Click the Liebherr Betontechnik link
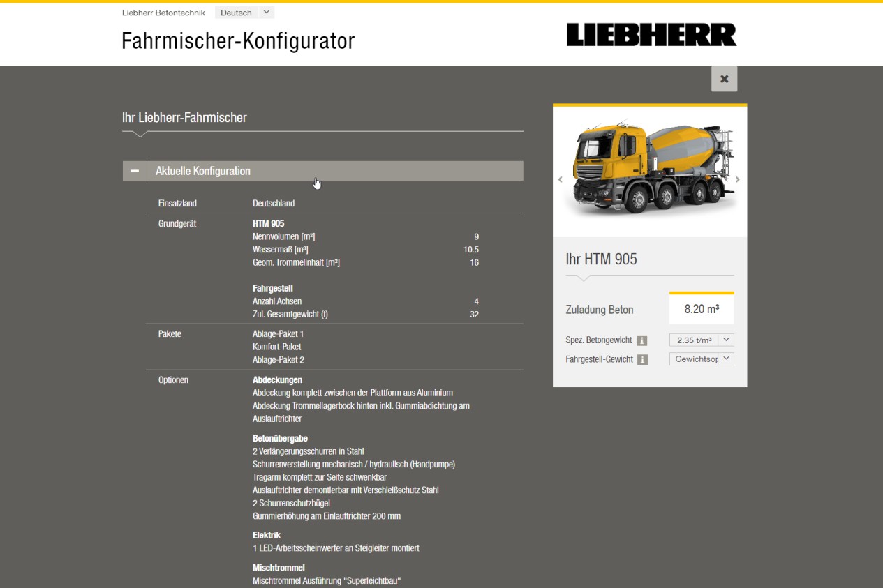The image size is (883, 588). pos(163,13)
